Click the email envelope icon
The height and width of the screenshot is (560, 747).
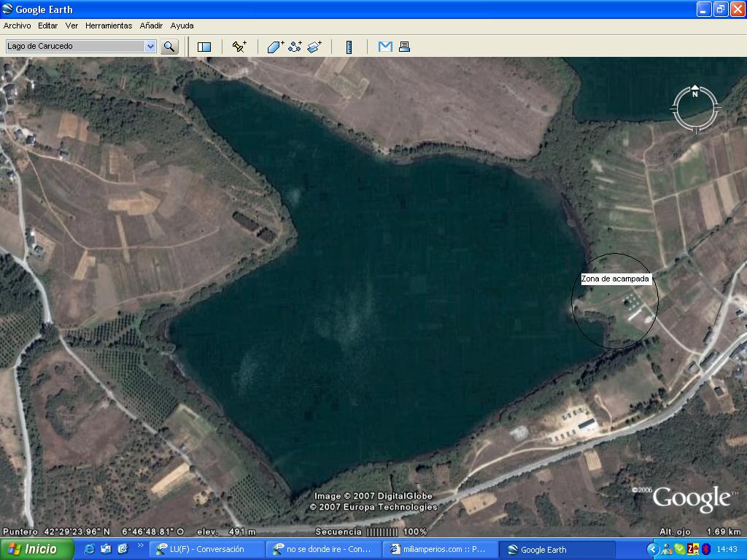coord(385,47)
